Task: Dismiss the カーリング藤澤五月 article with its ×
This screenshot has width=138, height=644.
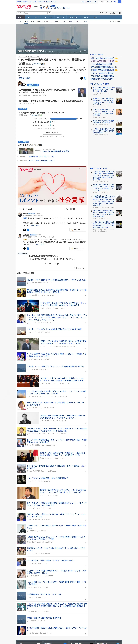Action: coord(86,360)
